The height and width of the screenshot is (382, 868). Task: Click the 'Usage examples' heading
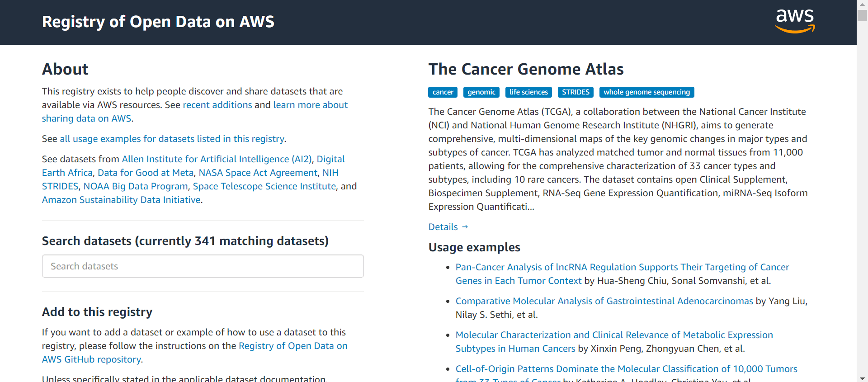point(474,247)
